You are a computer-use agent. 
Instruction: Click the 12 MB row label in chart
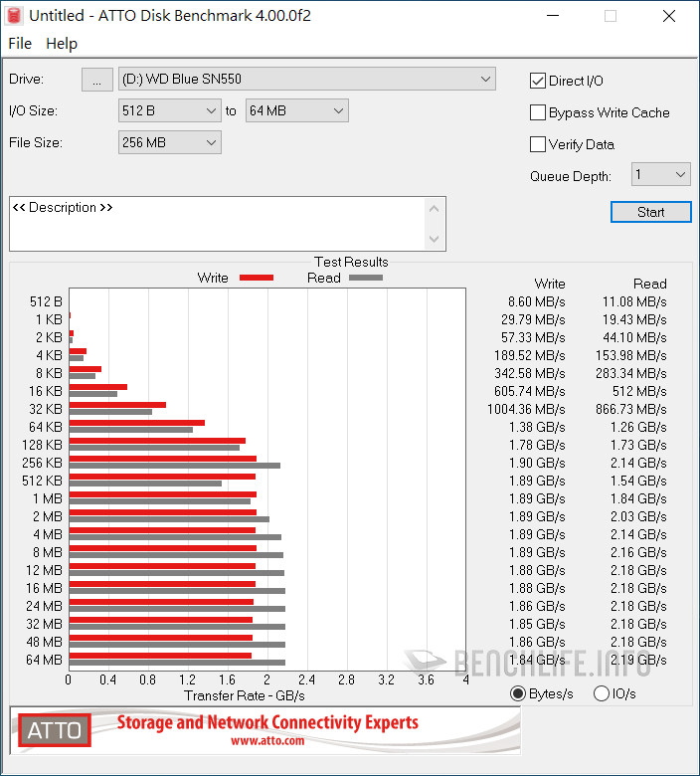44,570
